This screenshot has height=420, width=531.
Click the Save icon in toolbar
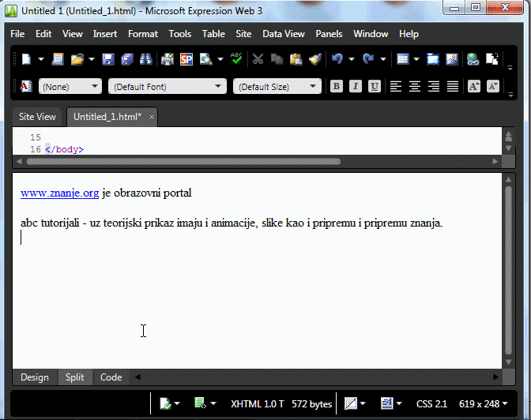(x=108, y=59)
